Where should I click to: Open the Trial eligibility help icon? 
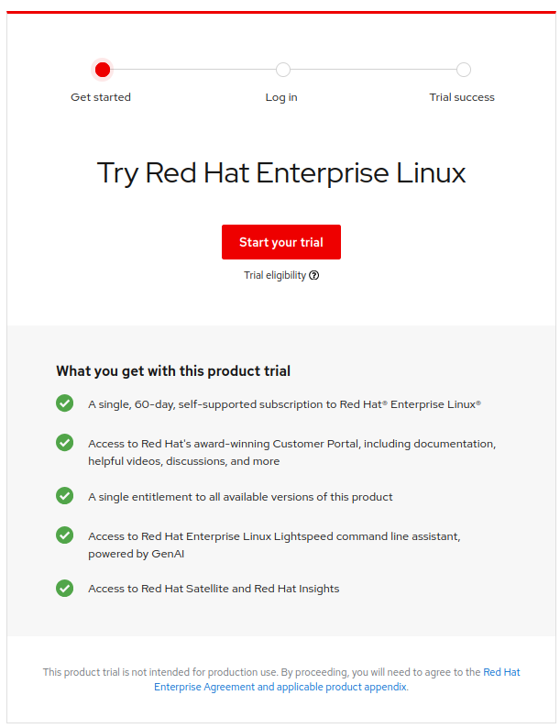pyautogui.click(x=314, y=275)
